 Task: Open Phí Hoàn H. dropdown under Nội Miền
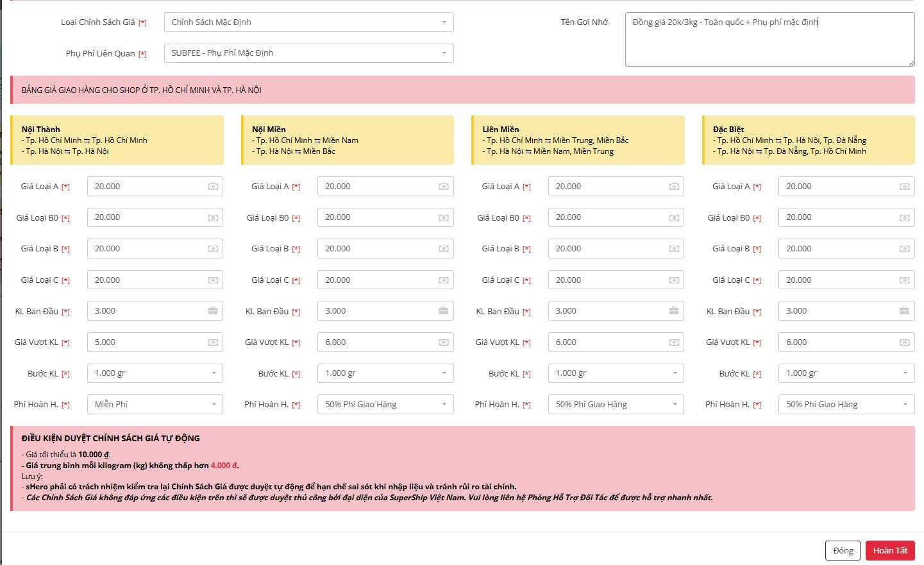385,405
